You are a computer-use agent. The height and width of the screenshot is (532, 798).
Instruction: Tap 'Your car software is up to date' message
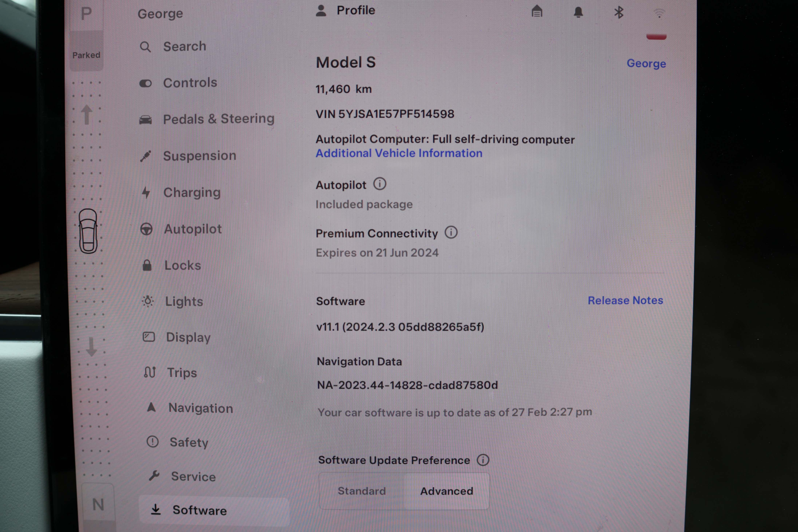(455, 413)
